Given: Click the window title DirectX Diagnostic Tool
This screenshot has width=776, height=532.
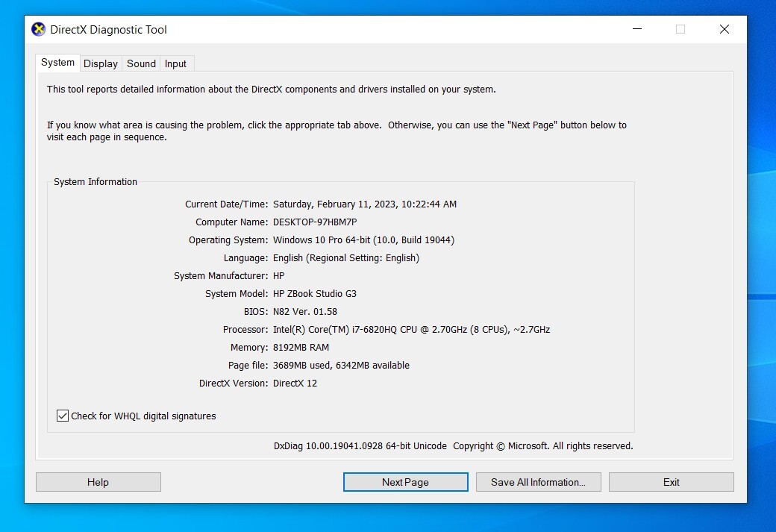Looking at the screenshot, I should (108, 30).
